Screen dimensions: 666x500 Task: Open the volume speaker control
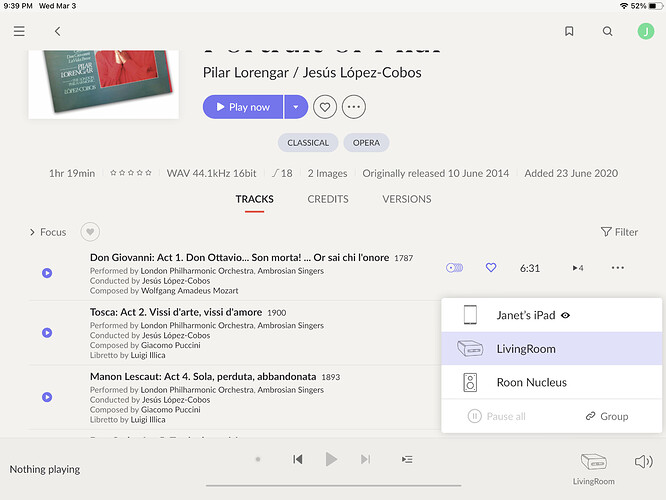[x=643, y=461]
